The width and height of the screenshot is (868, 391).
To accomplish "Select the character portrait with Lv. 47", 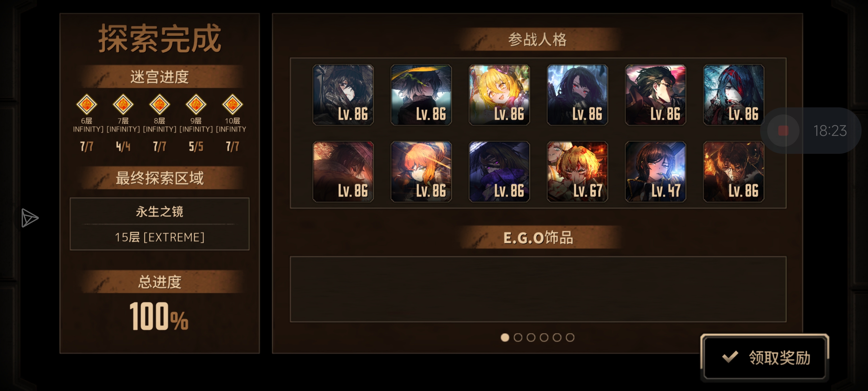I will click(x=655, y=172).
